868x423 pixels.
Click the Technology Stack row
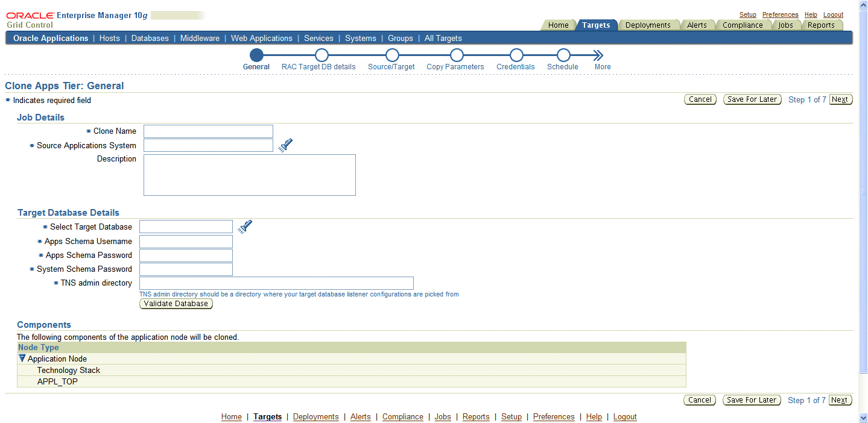click(352, 370)
